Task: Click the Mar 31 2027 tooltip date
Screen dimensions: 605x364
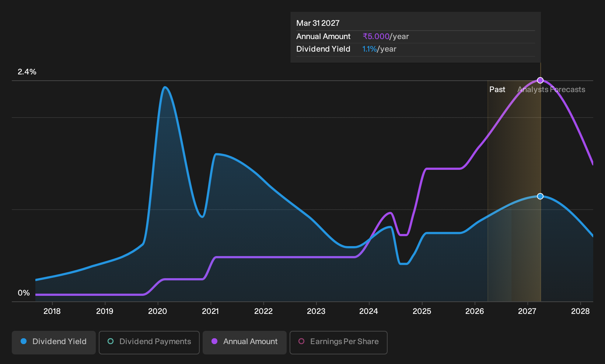Action: 318,23
